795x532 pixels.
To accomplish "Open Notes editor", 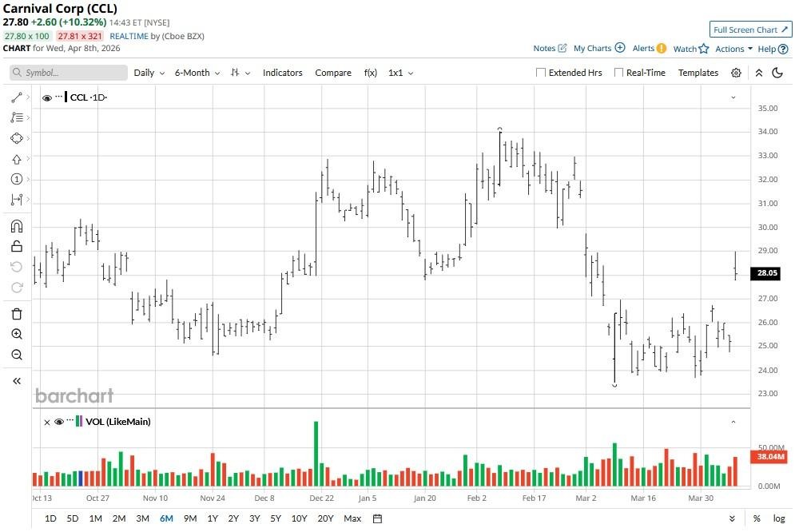I will coord(550,49).
